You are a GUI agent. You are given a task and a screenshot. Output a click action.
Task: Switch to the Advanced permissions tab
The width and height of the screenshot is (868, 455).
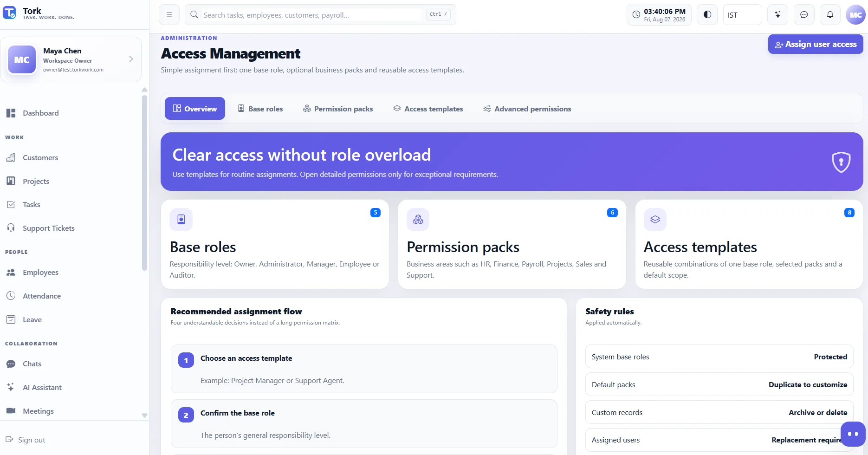click(x=527, y=108)
